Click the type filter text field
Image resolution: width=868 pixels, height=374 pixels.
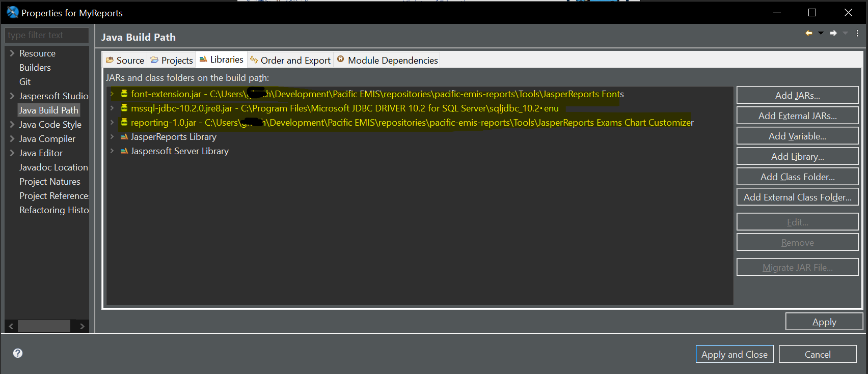click(x=46, y=35)
